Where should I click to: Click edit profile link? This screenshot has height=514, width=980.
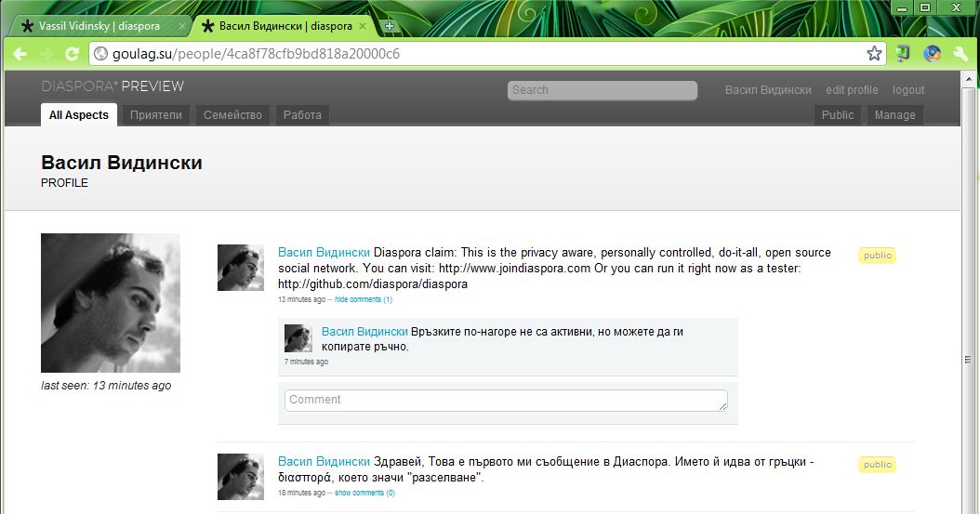tap(852, 90)
